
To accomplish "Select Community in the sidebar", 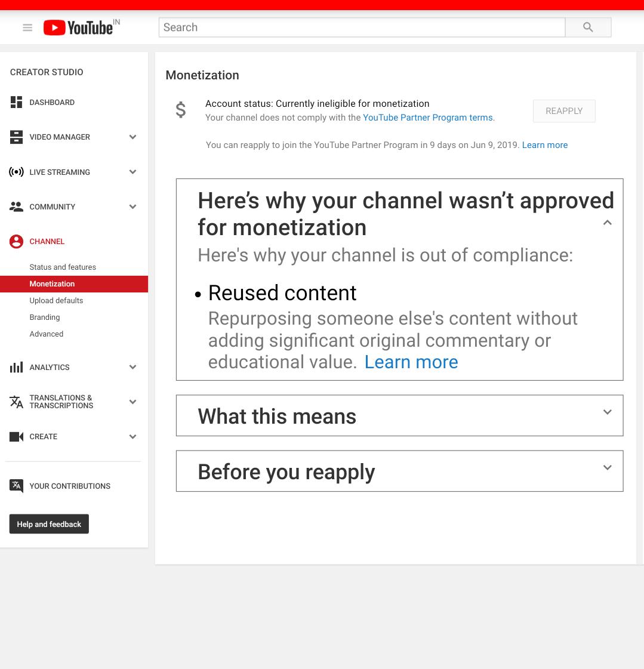I will 52,206.
